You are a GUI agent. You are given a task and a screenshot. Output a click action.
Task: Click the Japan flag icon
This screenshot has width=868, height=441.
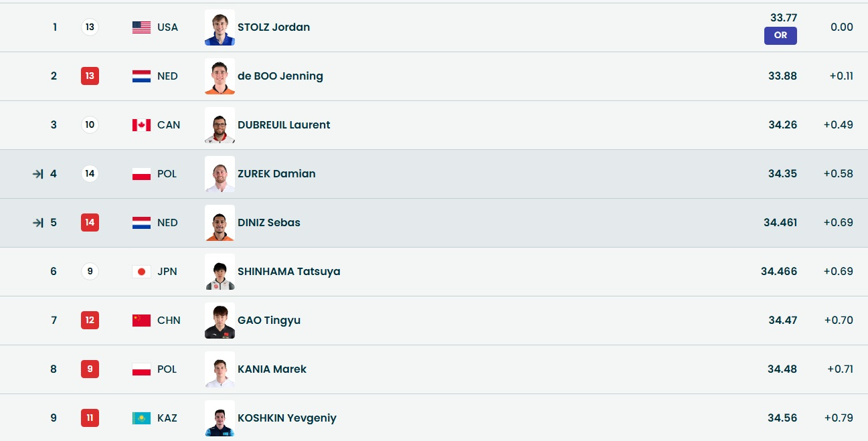(x=141, y=272)
